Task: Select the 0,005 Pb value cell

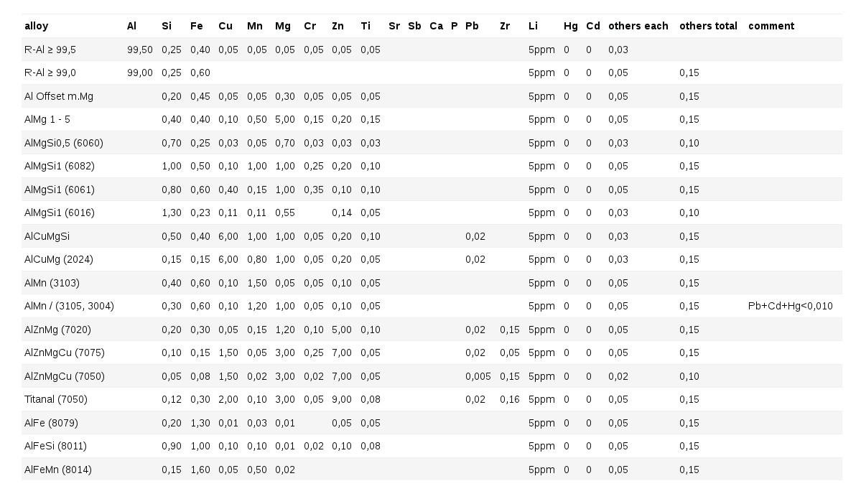Action: tap(478, 376)
